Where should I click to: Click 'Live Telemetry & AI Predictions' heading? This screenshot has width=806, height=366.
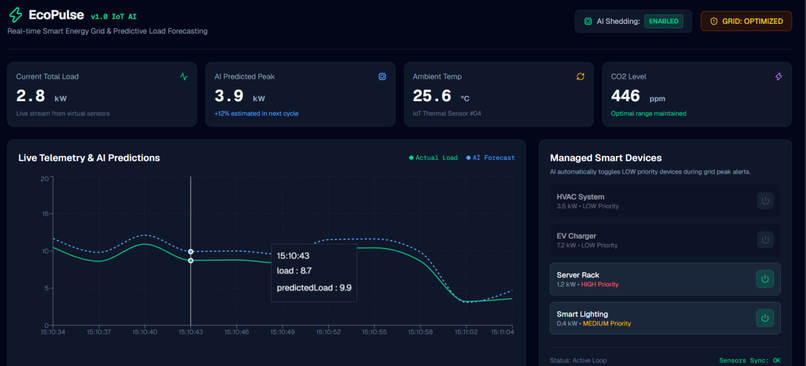click(x=89, y=158)
